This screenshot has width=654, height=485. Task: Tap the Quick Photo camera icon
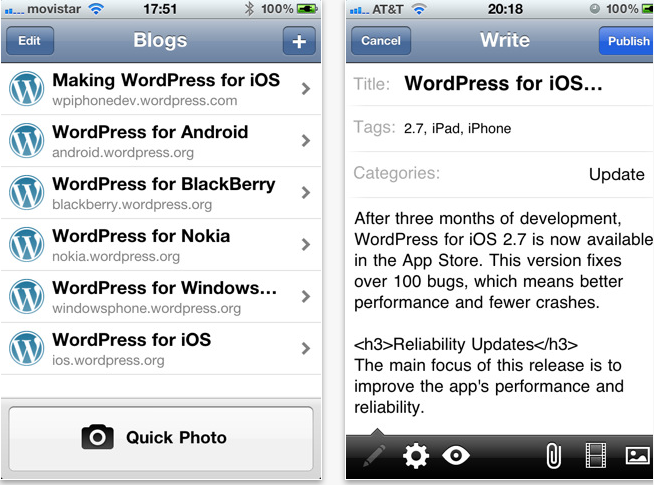coord(97,437)
